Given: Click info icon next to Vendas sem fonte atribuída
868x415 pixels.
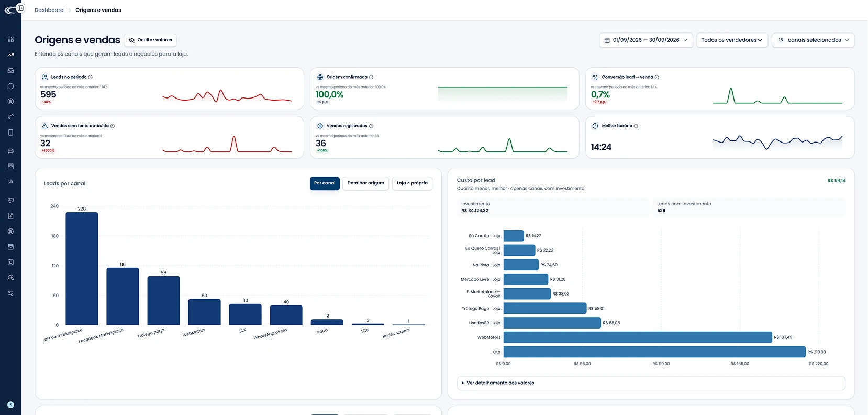Looking at the screenshot, I should [x=113, y=126].
